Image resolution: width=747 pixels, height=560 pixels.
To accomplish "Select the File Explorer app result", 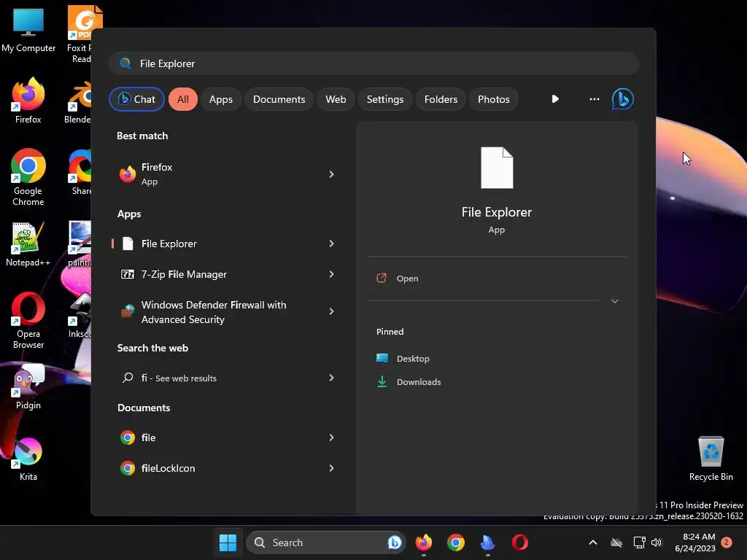I will pos(226,244).
